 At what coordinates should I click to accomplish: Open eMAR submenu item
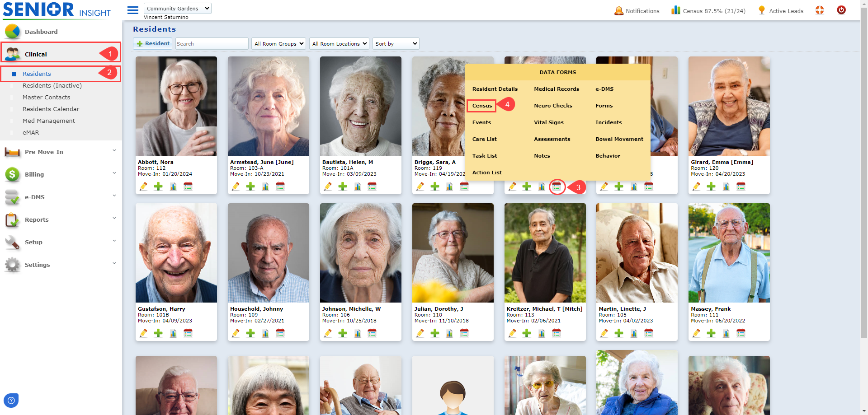[31, 132]
